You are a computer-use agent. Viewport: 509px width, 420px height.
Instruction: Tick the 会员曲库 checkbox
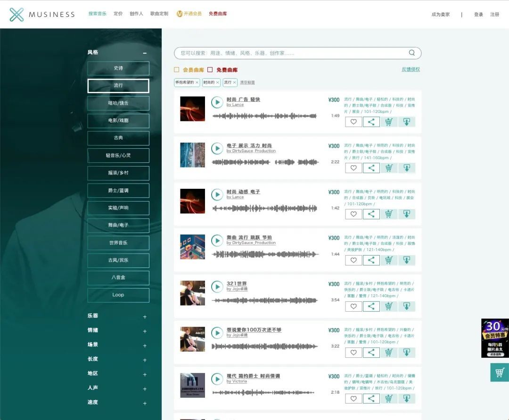(x=177, y=70)
